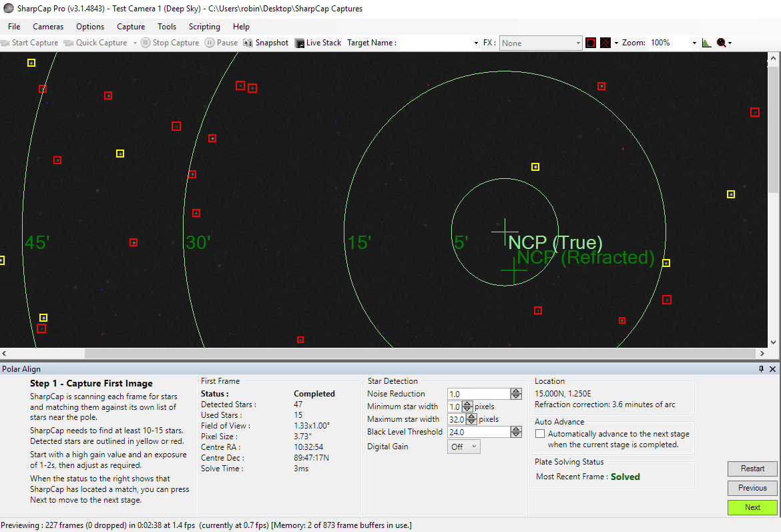Click the horizontal scrollbar thumb

click(420, 353)
